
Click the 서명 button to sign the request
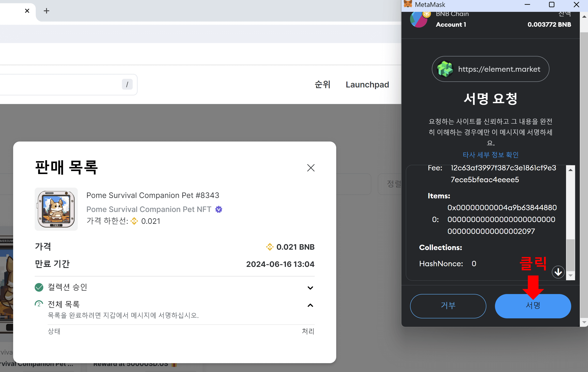click(533, 306)
